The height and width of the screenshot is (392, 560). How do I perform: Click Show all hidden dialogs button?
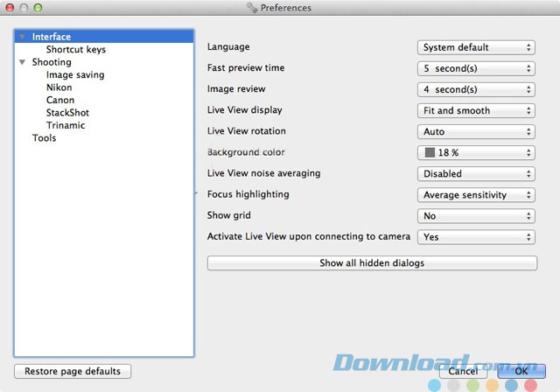click(372, 262)
